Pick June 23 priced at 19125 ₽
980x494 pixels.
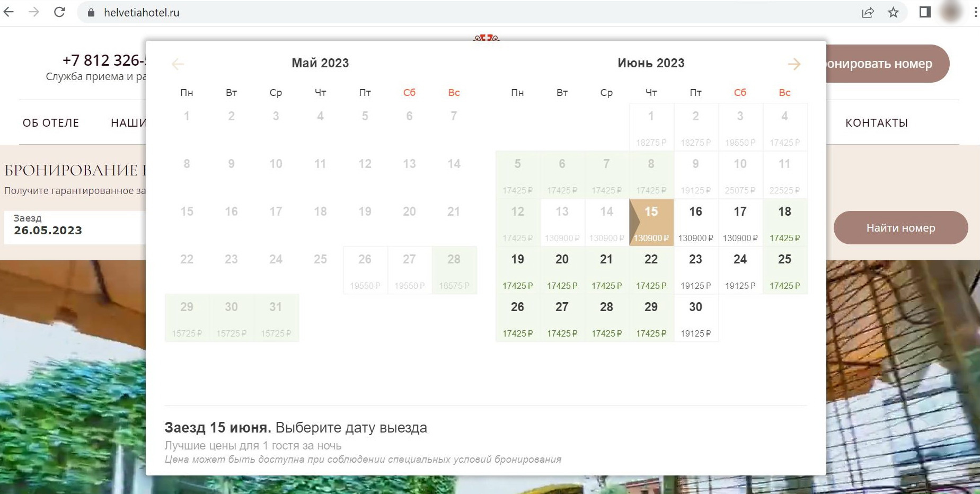[695, 270]
